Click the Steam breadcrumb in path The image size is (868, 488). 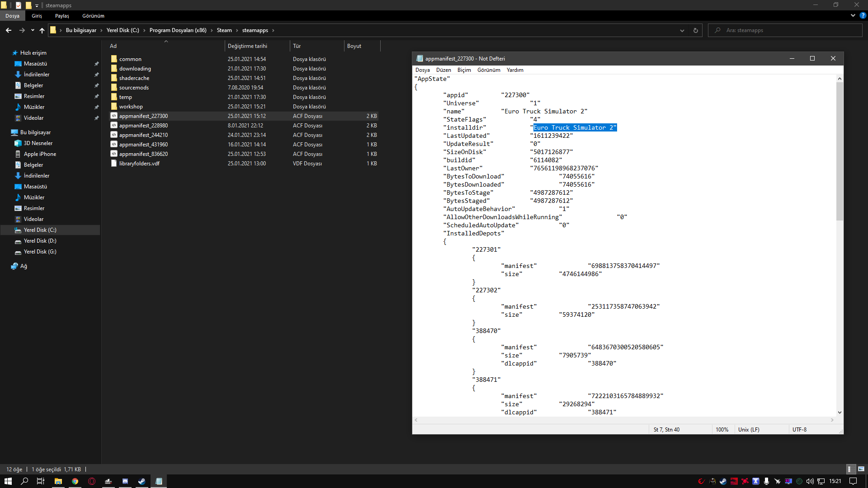point(224,30)
